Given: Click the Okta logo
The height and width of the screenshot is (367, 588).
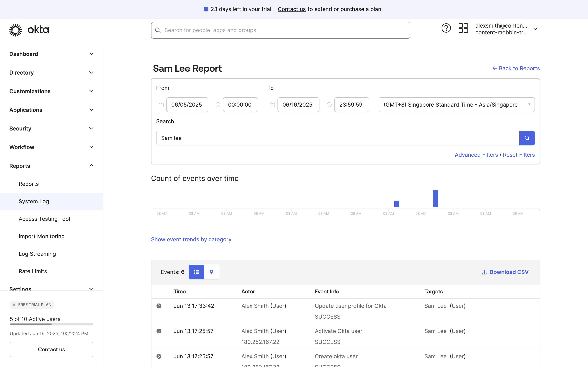Looking at the screenshot, I should tap(29, 30).
